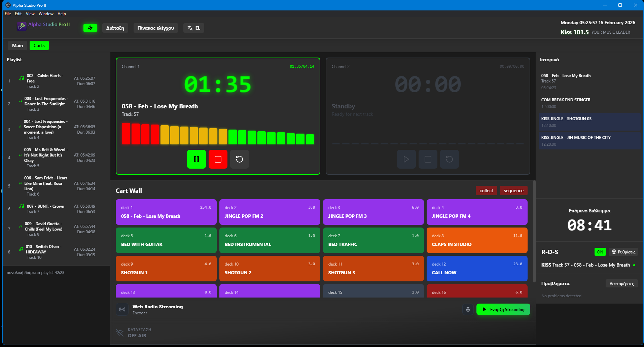This screenshot has height=347, width=644.
Task: Toggle the R-D-S ON switch
Action: [x=600, y=252]
